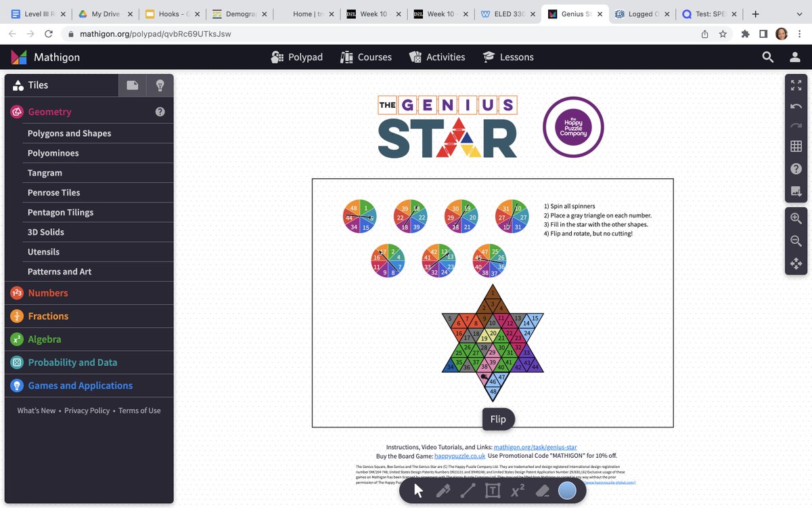Select the Tiles sidebar tab
Image resolution: width=812 pixels, height=508 pixels.
(62, 85)
